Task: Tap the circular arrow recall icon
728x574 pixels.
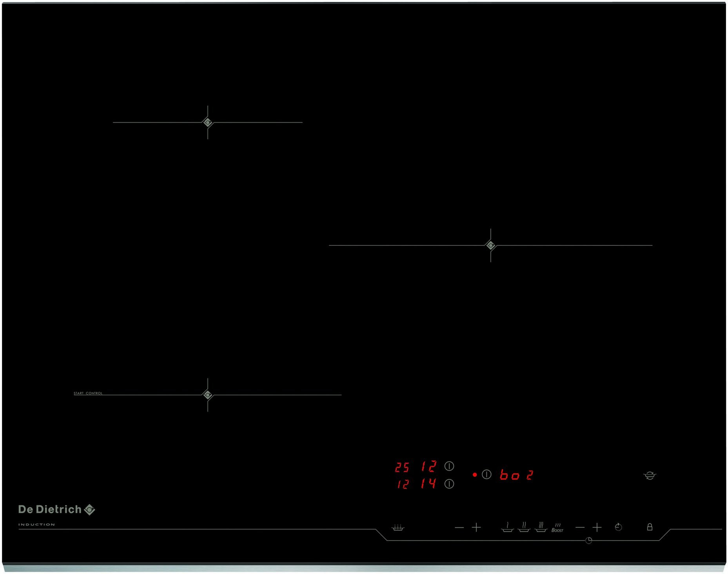Action: pyautogui.click(x=618, y=527)
